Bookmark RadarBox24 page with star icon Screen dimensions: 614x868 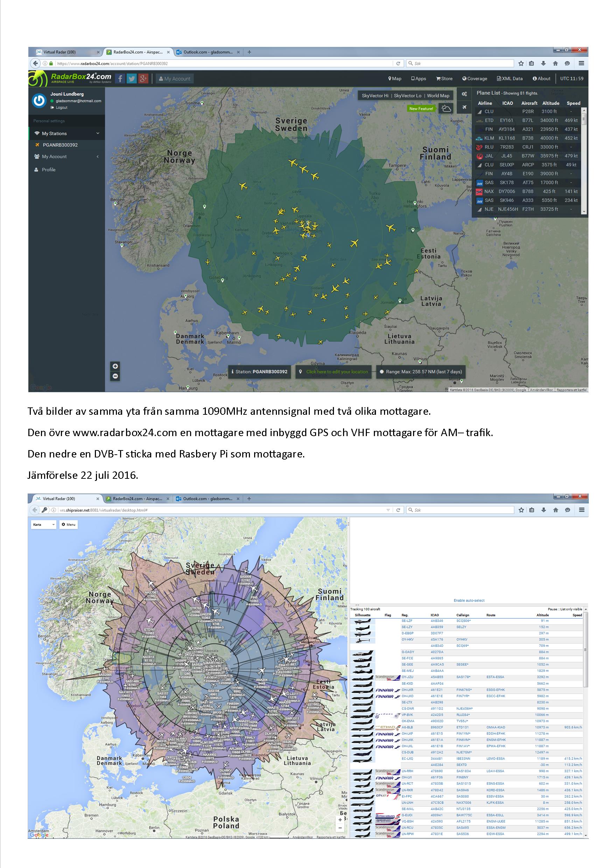521,63
